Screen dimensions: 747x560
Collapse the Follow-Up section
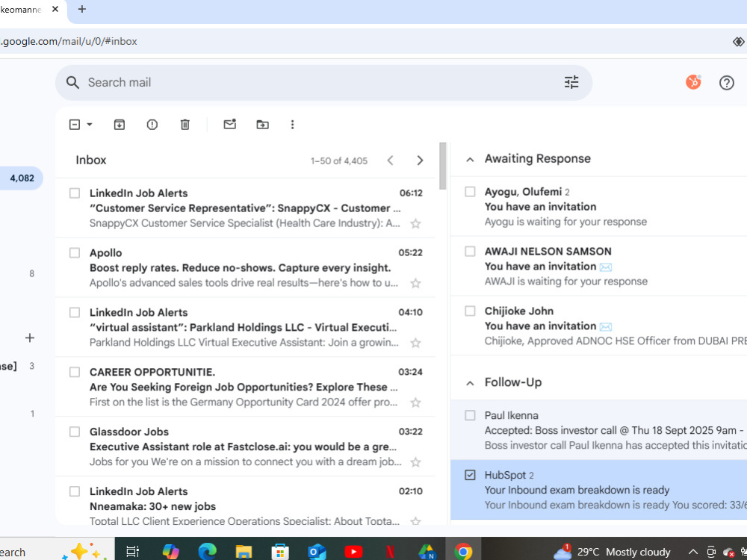click(x=470, y=383)
